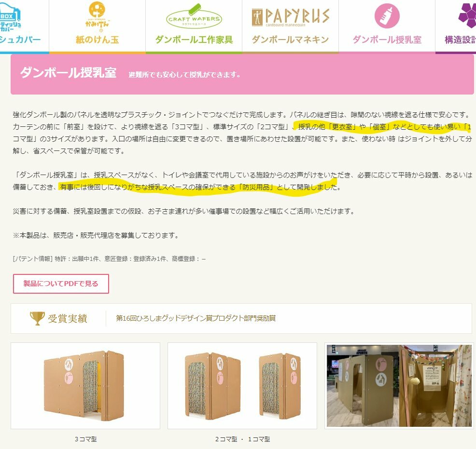Open the 3コマ型 product image
This screenshot has width=476, height=449.
85,386
